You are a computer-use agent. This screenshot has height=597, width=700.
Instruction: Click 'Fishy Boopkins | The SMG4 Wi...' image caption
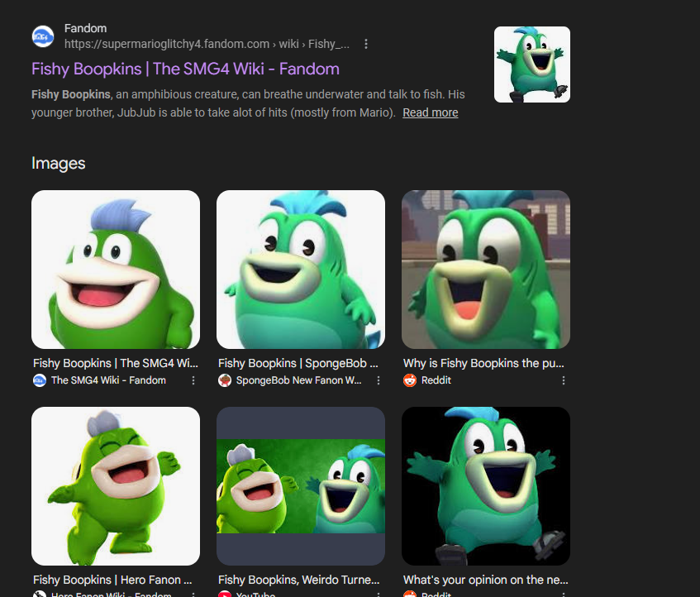coord(115,363)
